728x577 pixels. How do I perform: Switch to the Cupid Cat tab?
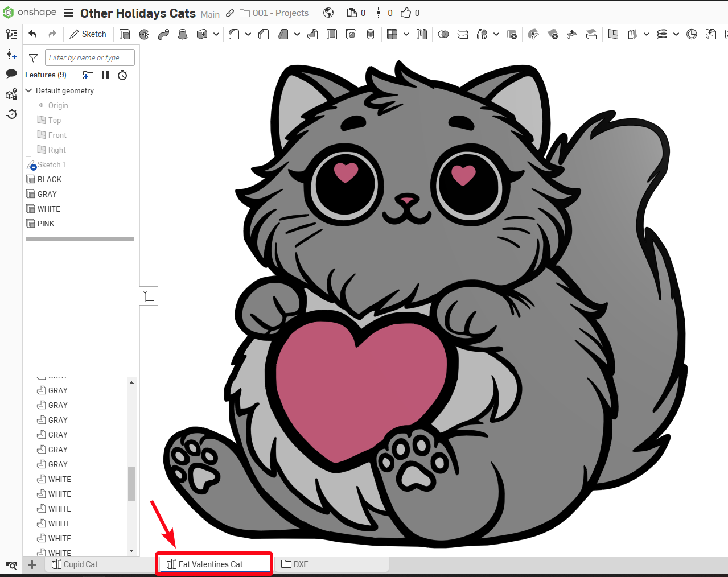pos(80,564)
